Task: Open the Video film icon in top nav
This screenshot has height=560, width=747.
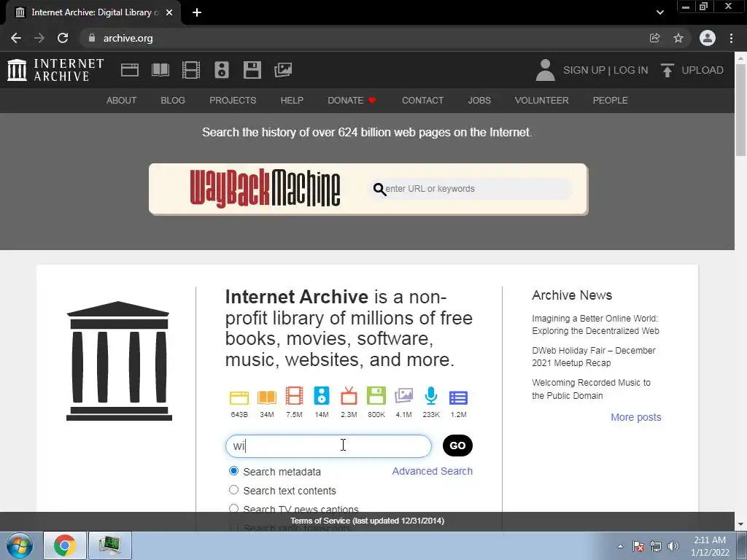Action: pos(191,70)
